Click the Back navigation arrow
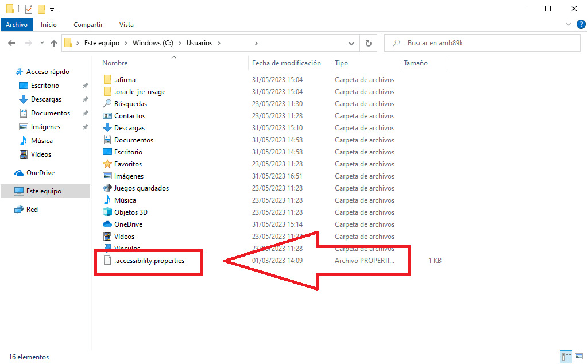 pos(11,43)
